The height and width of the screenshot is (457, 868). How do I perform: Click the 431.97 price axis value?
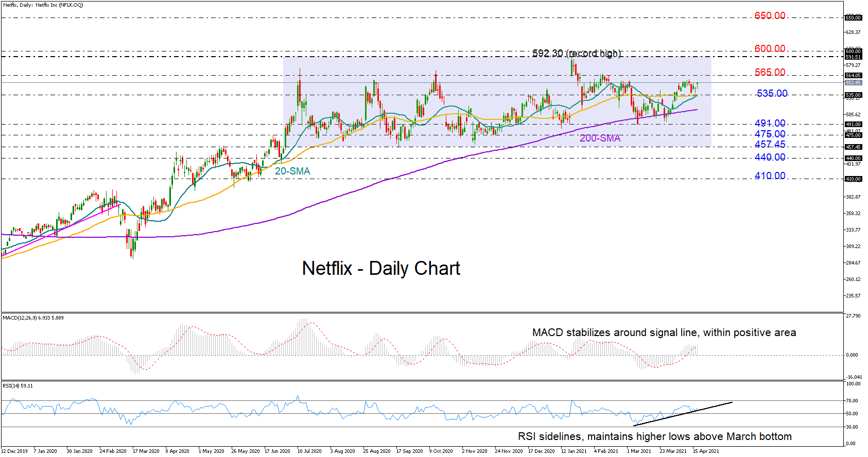coord(853,164)
